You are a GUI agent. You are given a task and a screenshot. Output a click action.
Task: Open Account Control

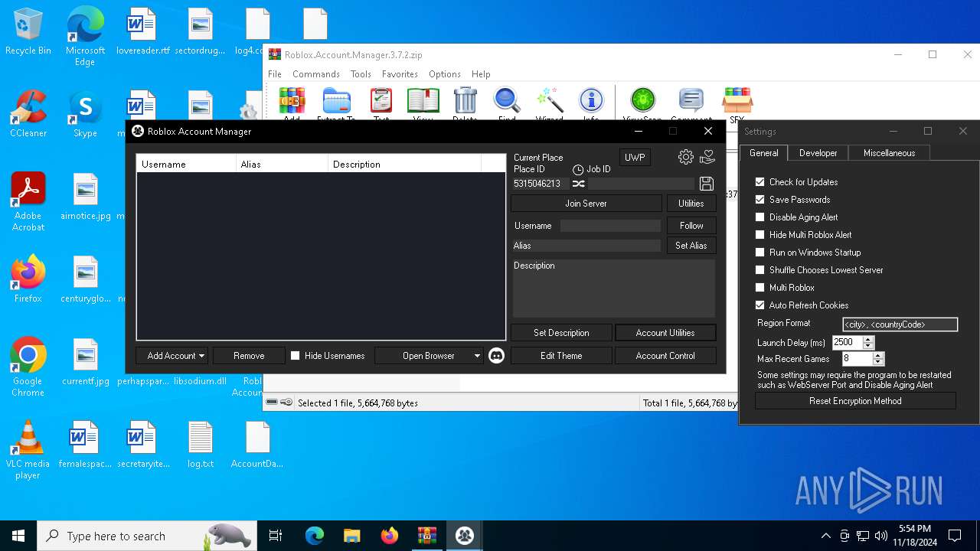click(x=665, y=356)
